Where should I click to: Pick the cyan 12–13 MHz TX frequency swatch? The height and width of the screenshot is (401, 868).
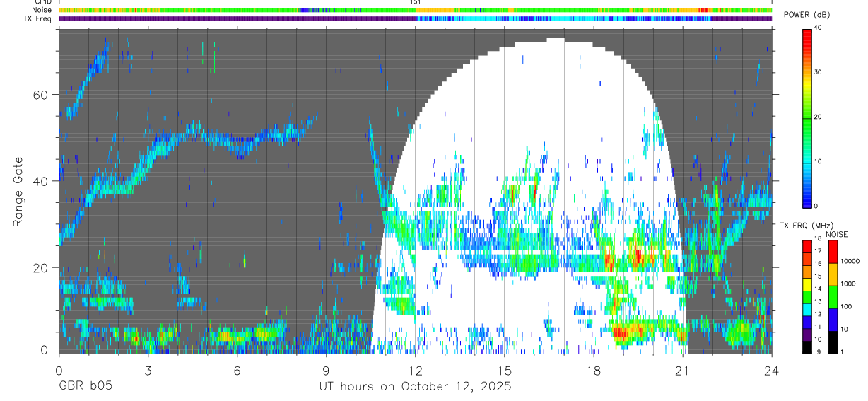807,308
